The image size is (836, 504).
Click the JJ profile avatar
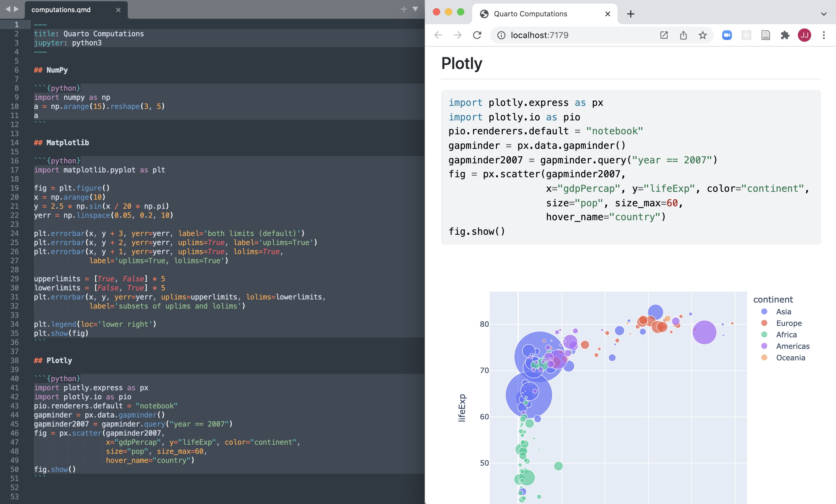805,35
